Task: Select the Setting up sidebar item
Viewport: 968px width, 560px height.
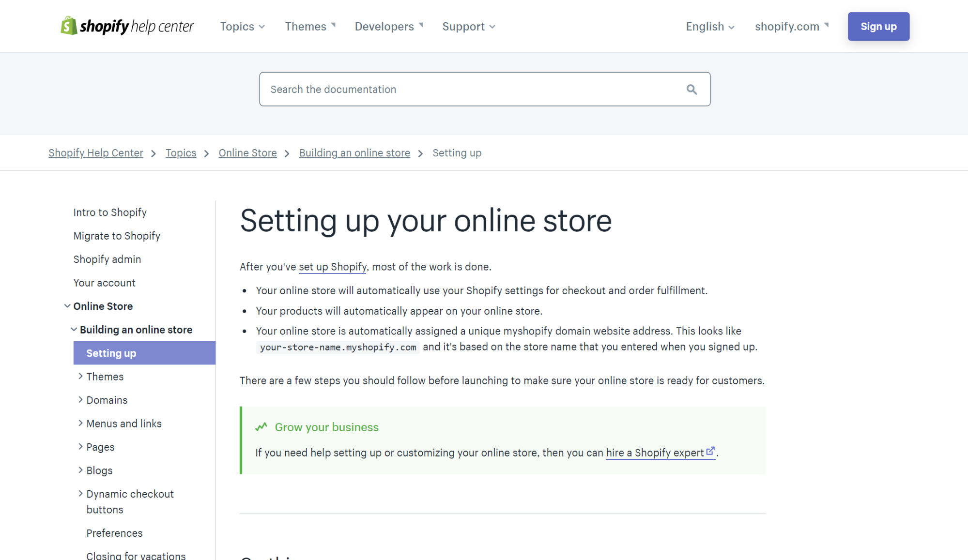Action: pyautogui.click(x=144, y=353)
